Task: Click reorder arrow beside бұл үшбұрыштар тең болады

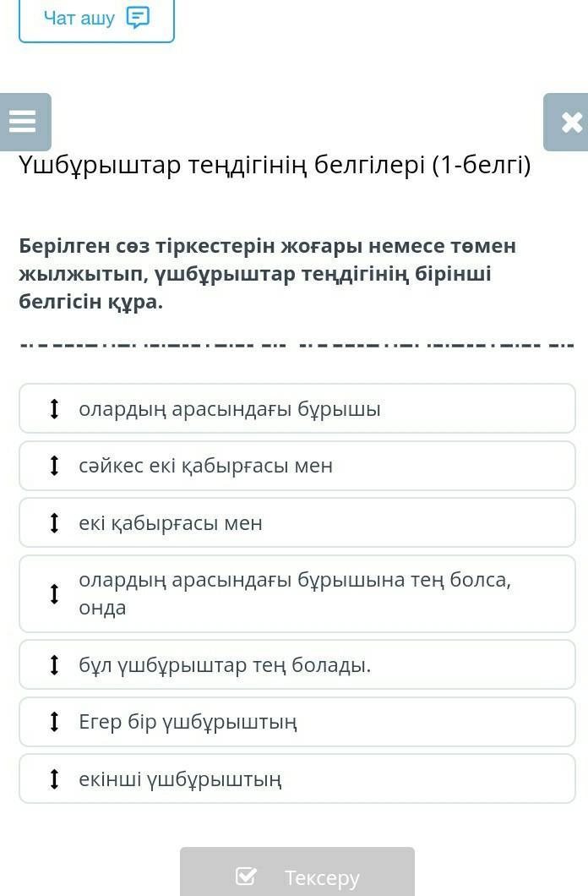Action: (x=54, y=664)
